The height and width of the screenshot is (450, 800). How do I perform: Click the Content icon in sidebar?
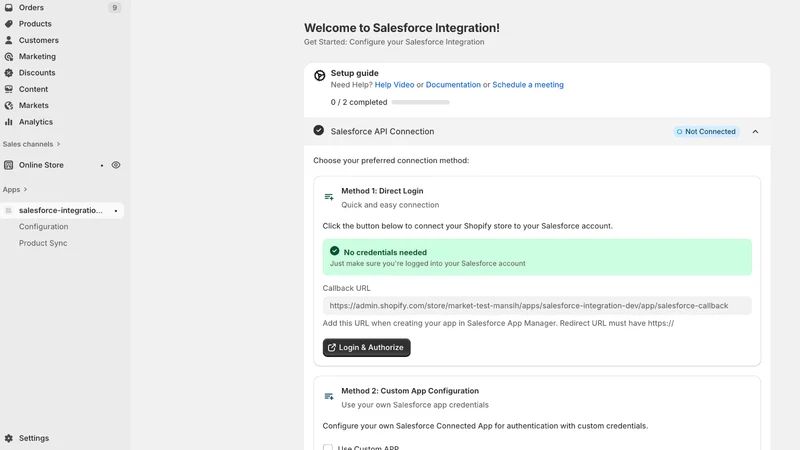[9, 89]
